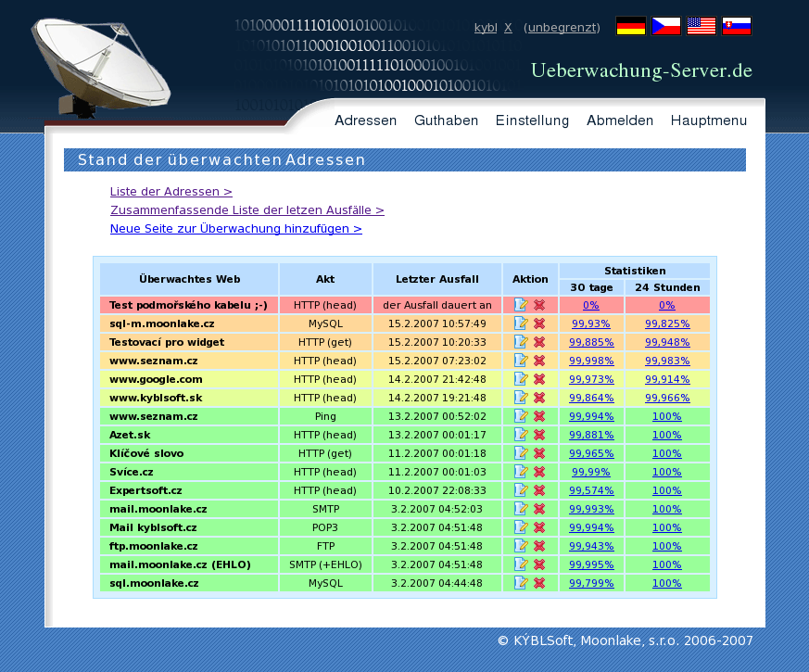Open 'Liste der Adressen' link
Screen dimensions: 809x672
click(x=171, y=192)
